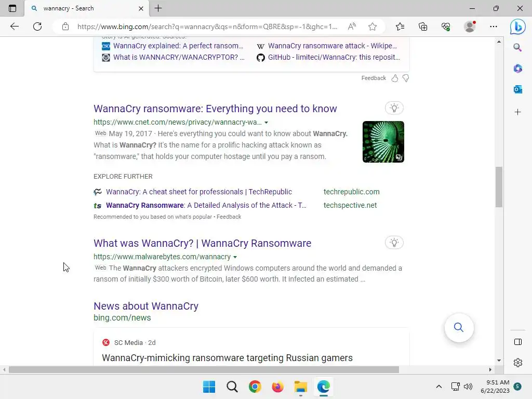This screenshot has height=399, width=532.
Task: Open the Favorites list
Action: pyautogui.click(x=400, y=26)
